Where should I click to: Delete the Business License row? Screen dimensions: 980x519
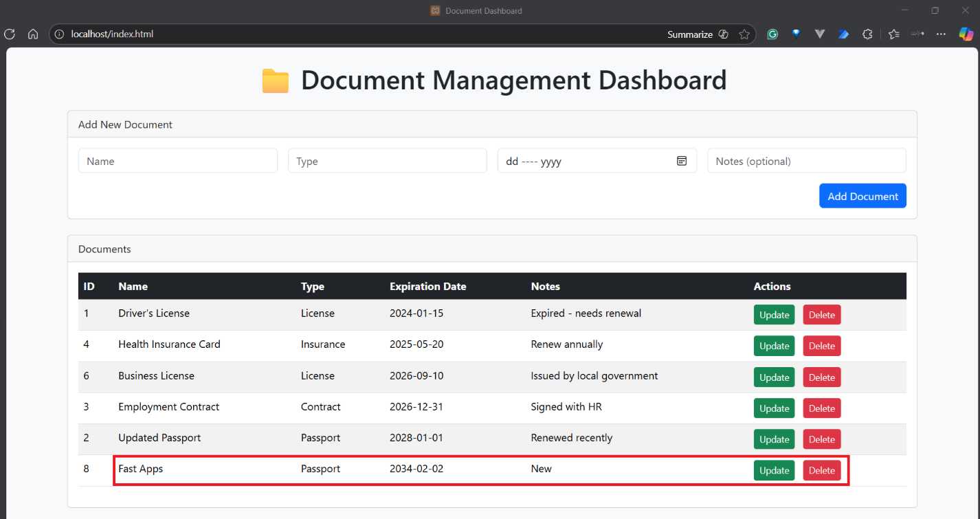point(822,377)
